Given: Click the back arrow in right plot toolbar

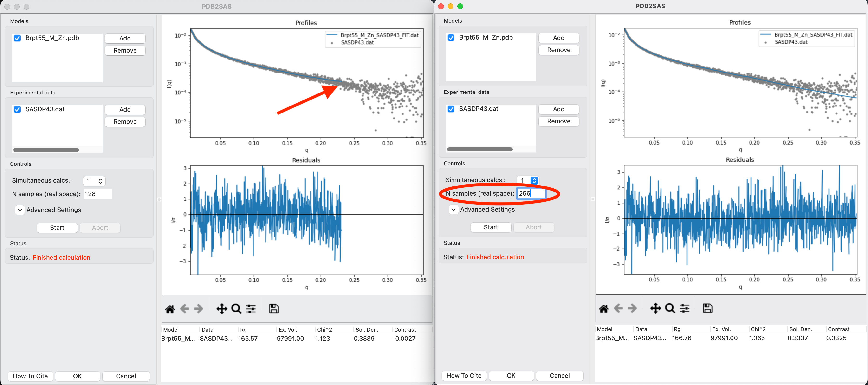Looking at the screenshot, I should 618,308.
